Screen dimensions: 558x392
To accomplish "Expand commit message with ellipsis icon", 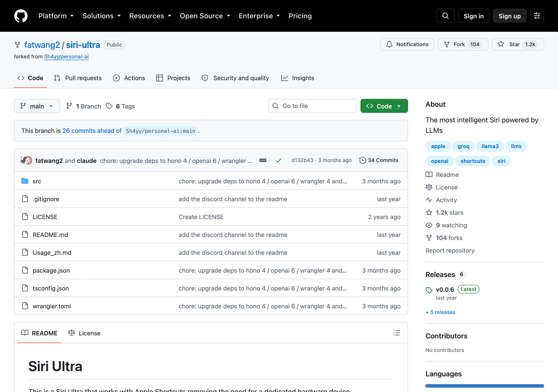I will tap(263, 160).
